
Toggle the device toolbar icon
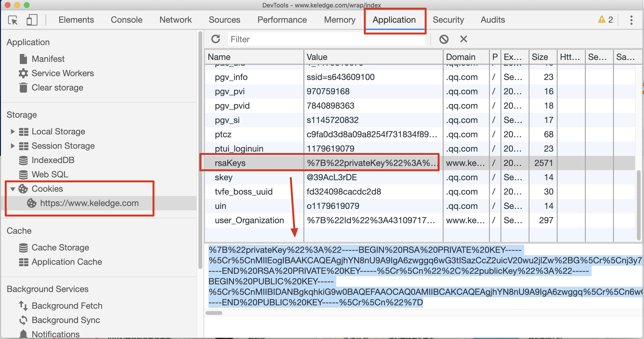[32, 20]
